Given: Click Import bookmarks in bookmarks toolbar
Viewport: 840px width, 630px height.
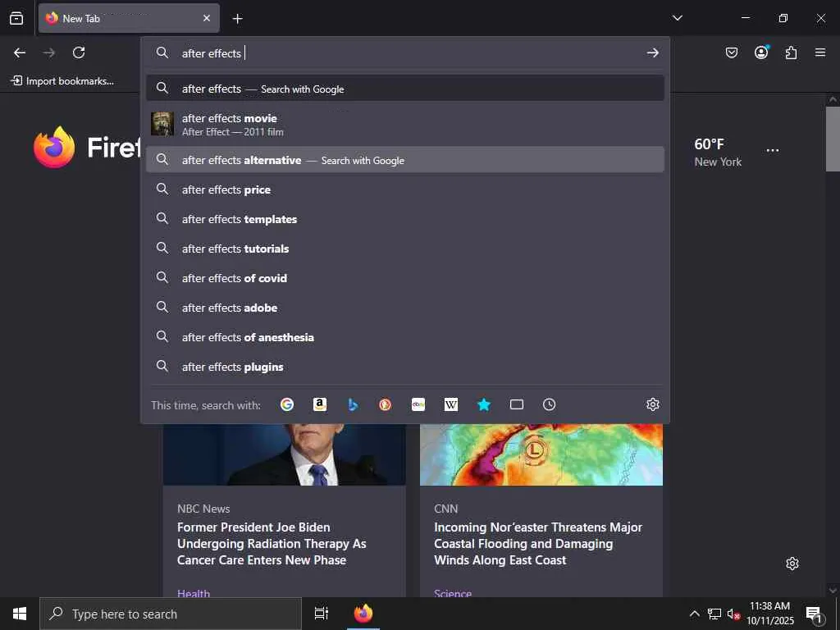Looking at the screenshot, I should point(62,81).
